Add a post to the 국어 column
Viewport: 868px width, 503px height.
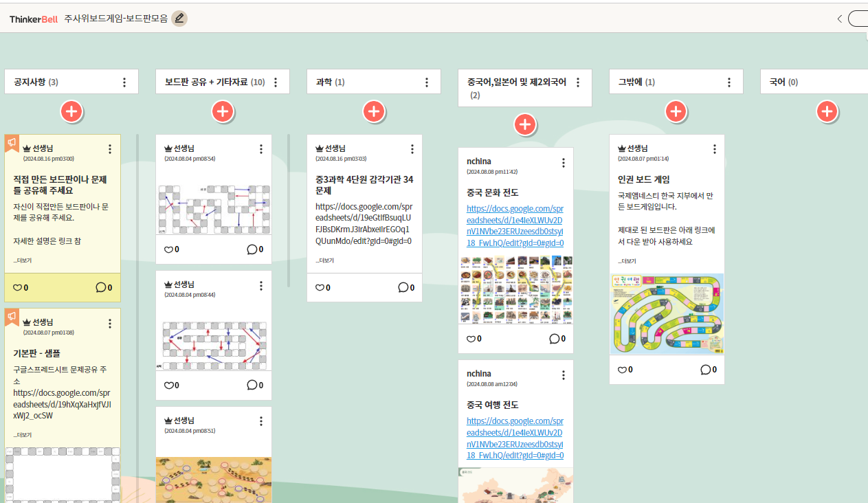(827, 111)
